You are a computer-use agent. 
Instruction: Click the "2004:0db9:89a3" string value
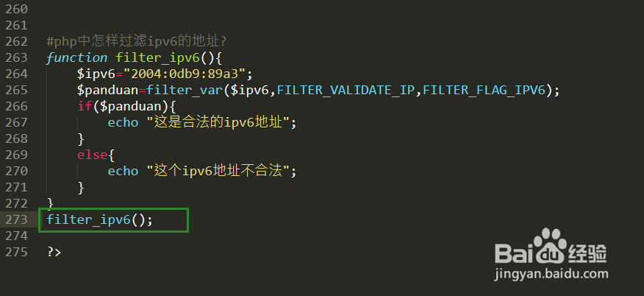tap(185, 74)
